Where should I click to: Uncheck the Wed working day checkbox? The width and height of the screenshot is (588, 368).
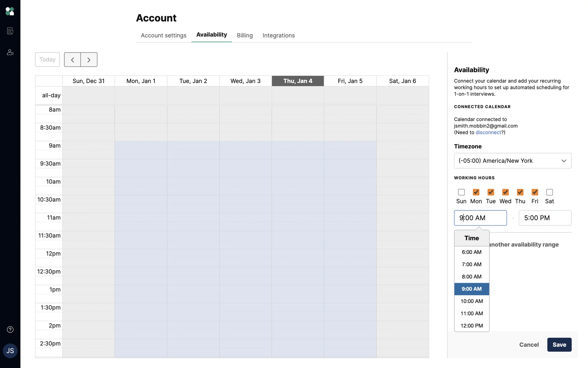[x=505, y=192]
